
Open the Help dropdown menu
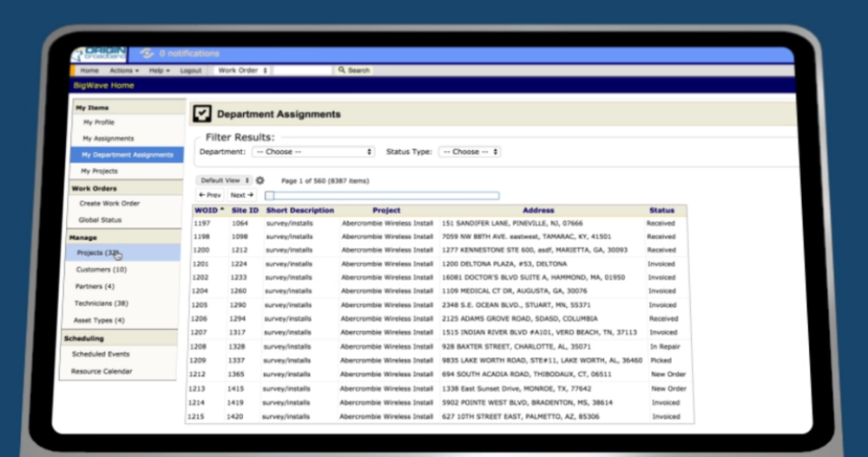tap(160, 71)
